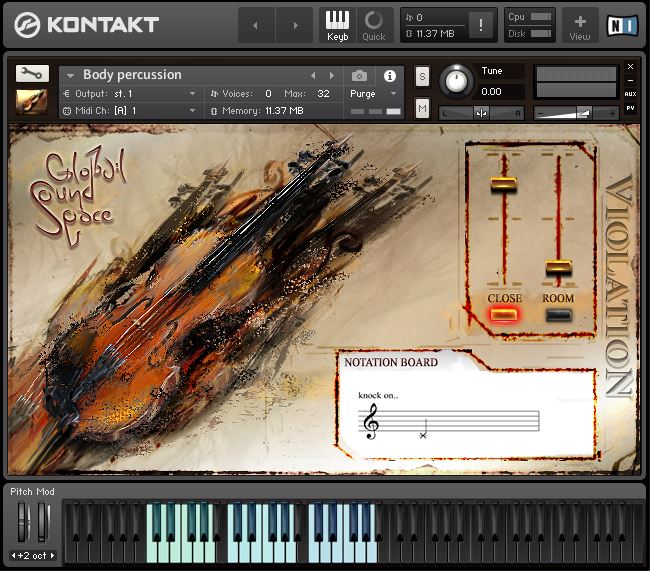Click the pan slider center handle
This screenshot has height=571, width=650.
(x=481, y=113)
